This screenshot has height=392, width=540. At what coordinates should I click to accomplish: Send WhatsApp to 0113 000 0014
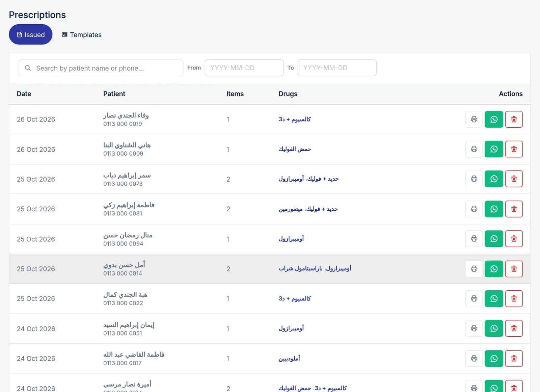click(494, 269)
